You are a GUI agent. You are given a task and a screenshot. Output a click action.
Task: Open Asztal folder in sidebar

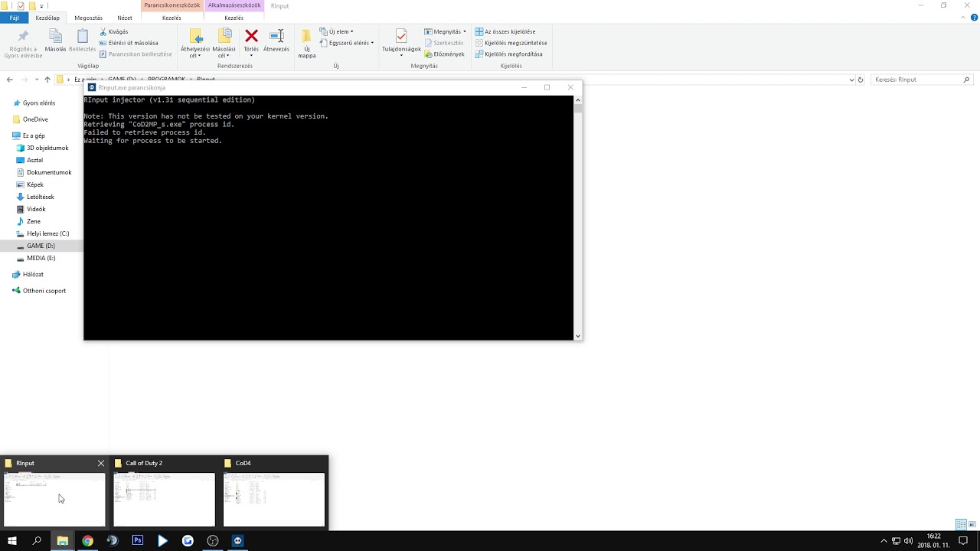(x=30, y=160)
